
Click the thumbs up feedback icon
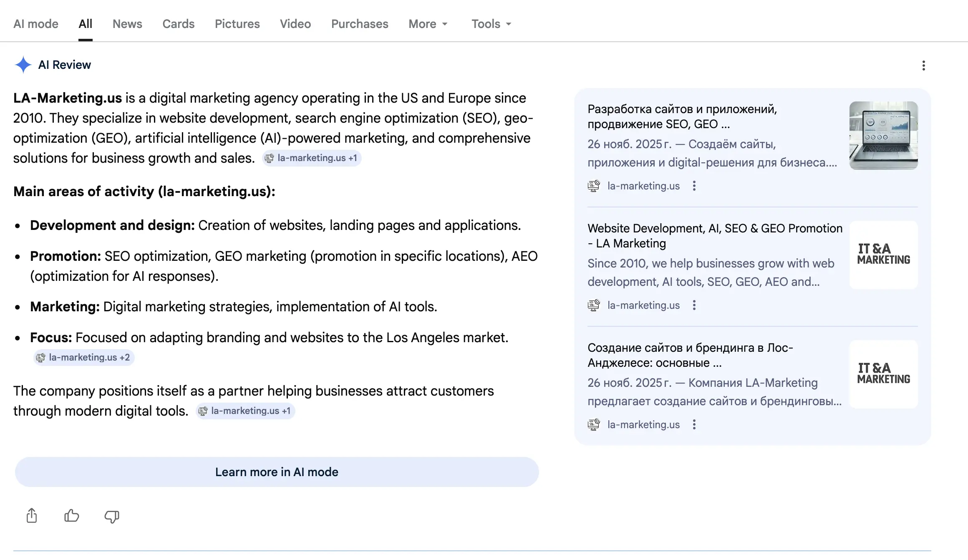[71, 516]
